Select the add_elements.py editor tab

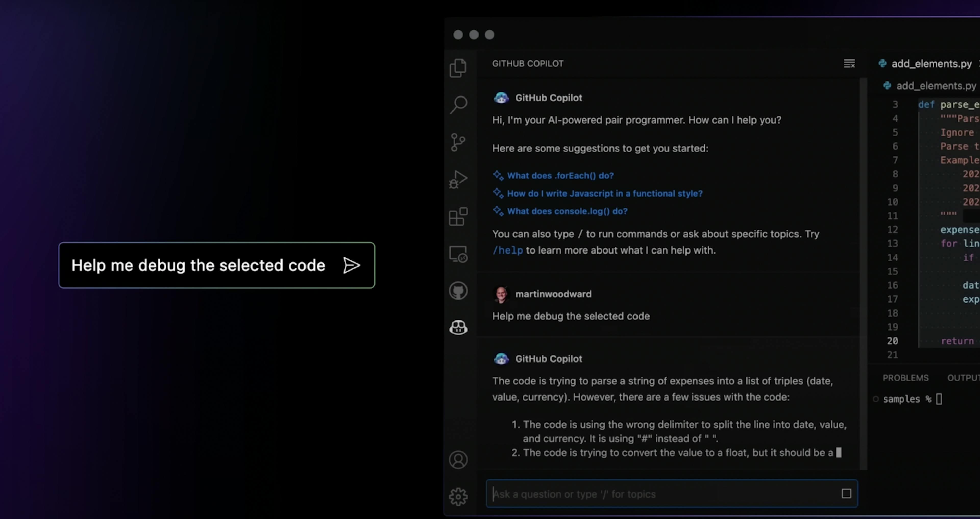931,64
